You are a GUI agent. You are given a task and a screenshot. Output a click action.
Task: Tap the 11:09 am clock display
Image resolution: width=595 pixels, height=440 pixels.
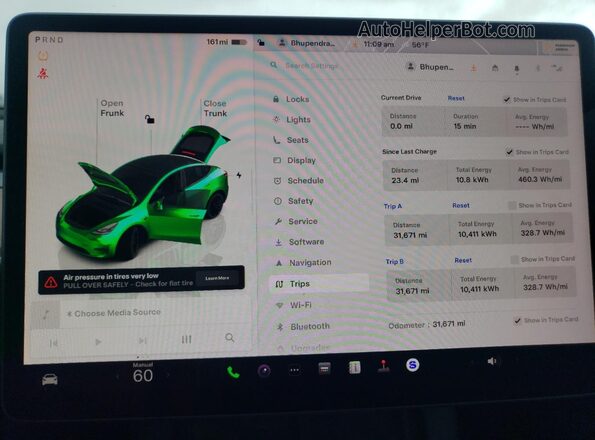click(x=378, y=44)
